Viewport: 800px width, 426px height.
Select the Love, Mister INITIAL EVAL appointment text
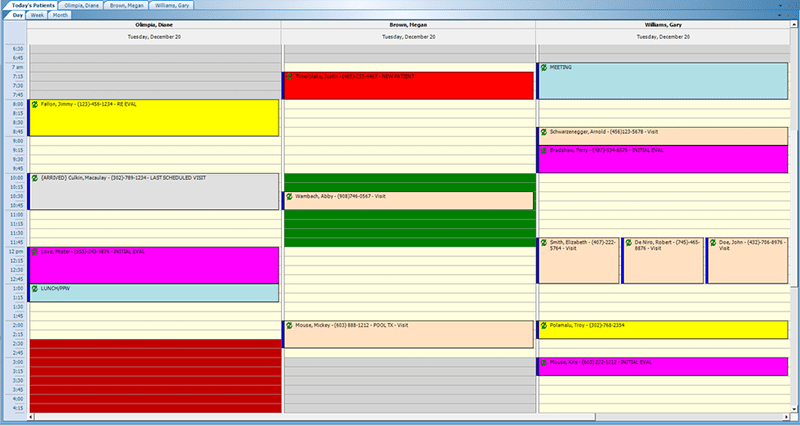click(x=93, y=252)
